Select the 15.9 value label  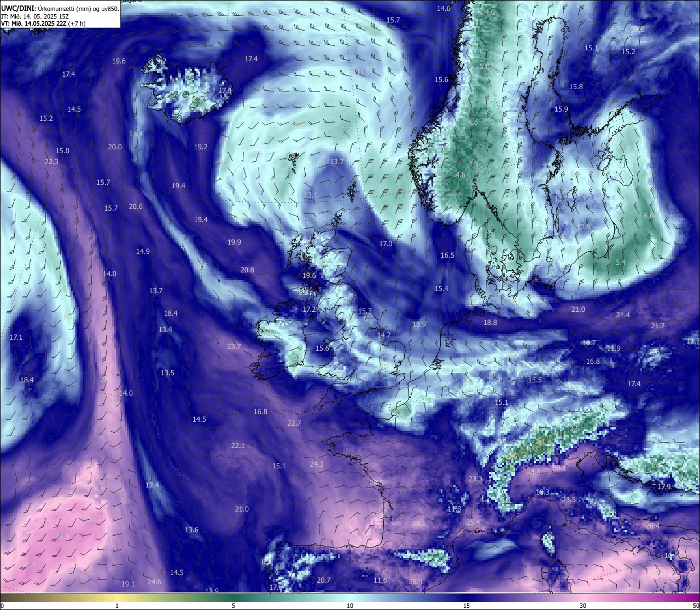pos(561,109)
